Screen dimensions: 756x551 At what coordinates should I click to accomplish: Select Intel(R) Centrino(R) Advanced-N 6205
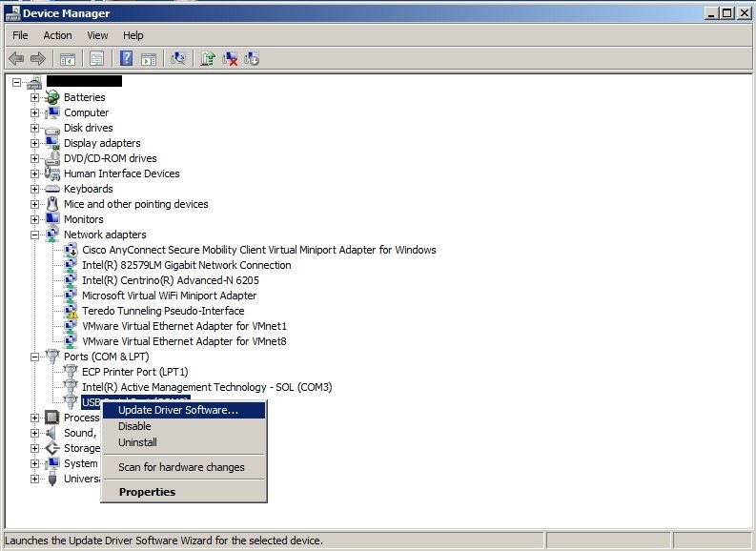click(x=171, y=280)
